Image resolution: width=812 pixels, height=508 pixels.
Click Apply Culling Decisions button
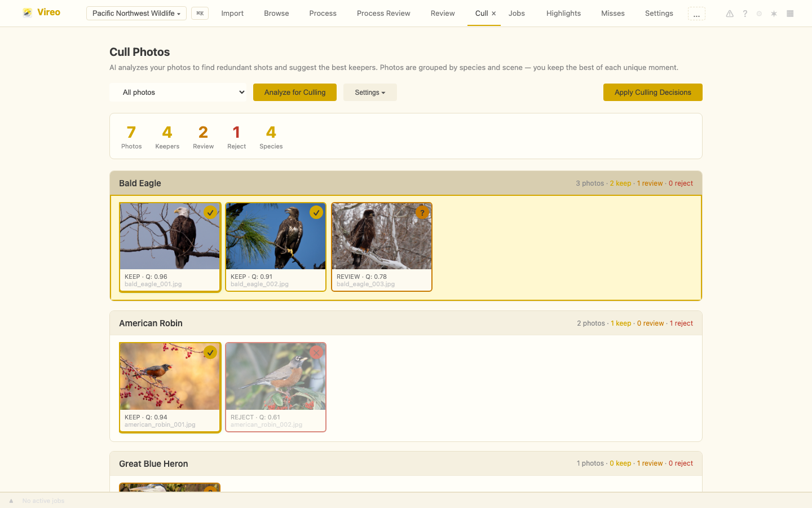click(x=652, y=92)
